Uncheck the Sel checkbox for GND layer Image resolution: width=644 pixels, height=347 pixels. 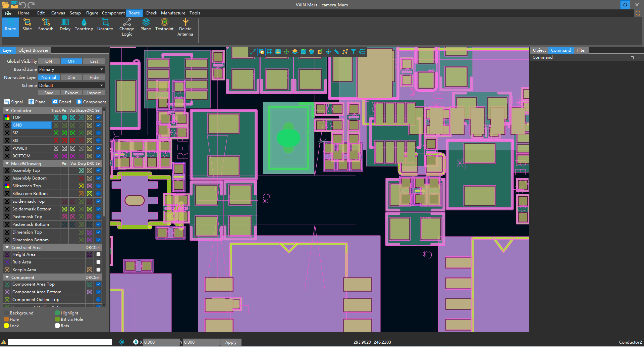click(x=98, y=125)
